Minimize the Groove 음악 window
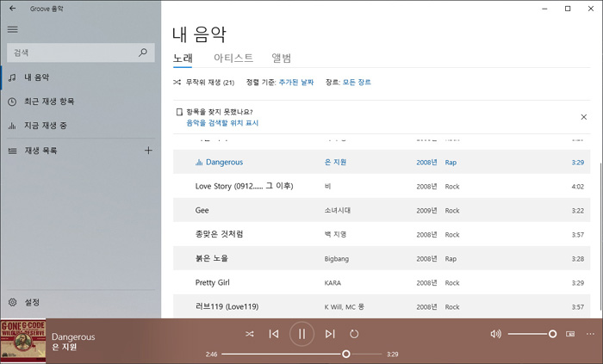The image size is (603, 364). [x=544, y=9]
